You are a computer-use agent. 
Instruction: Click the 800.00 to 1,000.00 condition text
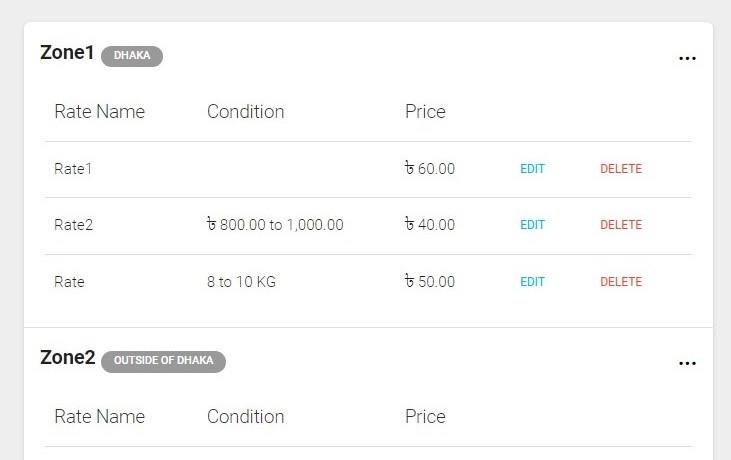(275, 225)
